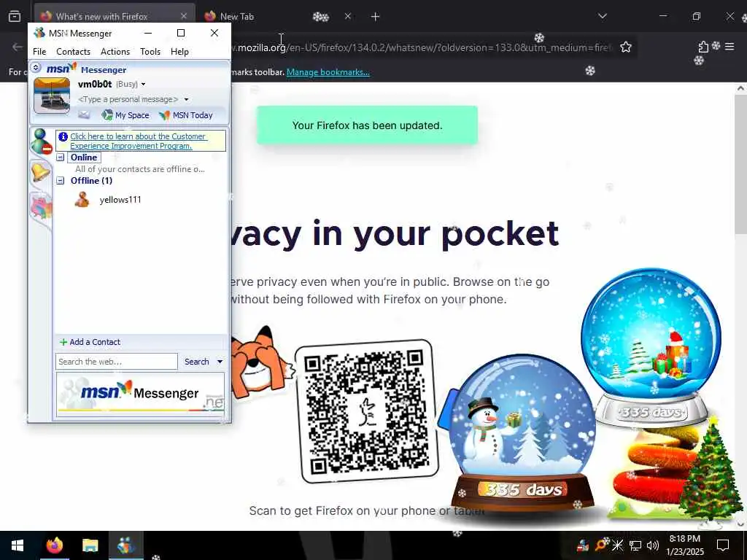Open the volume speaker tray icon
This screenshot has width=747, height=560.
(653, 545)
